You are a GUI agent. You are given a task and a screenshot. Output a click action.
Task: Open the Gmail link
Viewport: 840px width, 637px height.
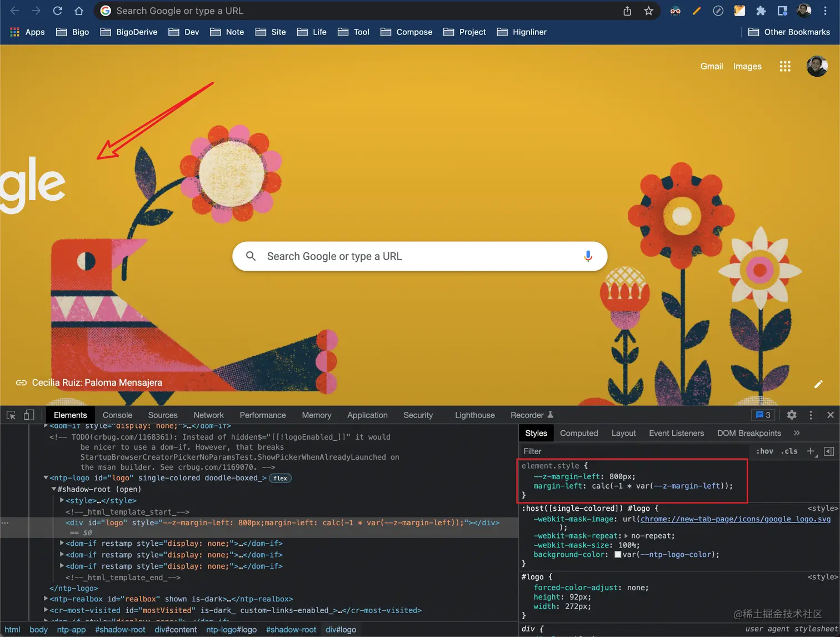tap(712, 66)
